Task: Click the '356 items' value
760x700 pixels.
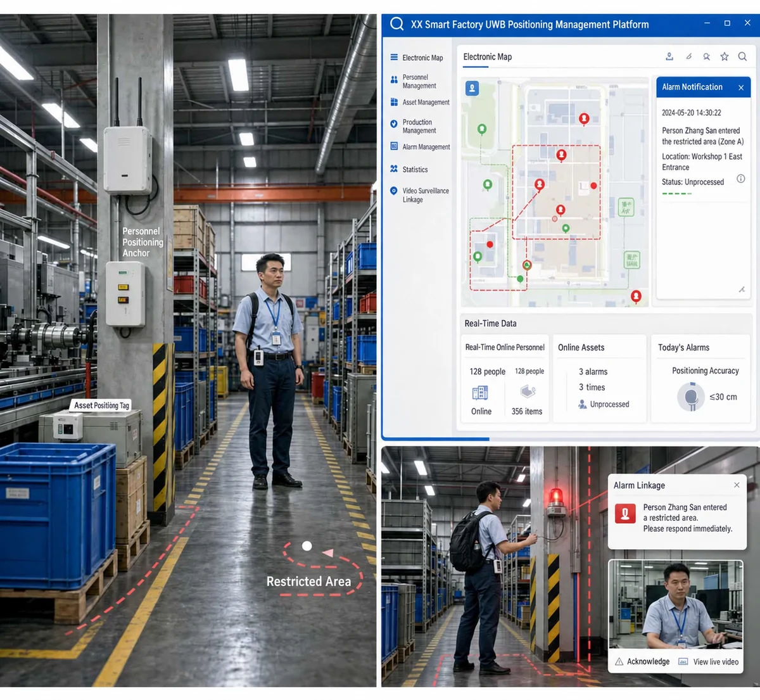Action: pyautogui.click(x=527, y=411)
